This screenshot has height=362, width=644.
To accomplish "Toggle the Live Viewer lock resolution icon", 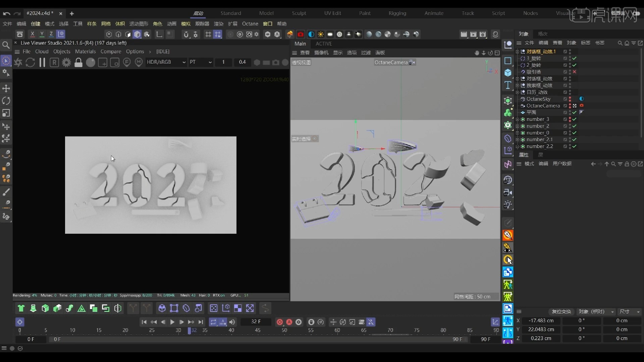I will [x=78, y=62].
